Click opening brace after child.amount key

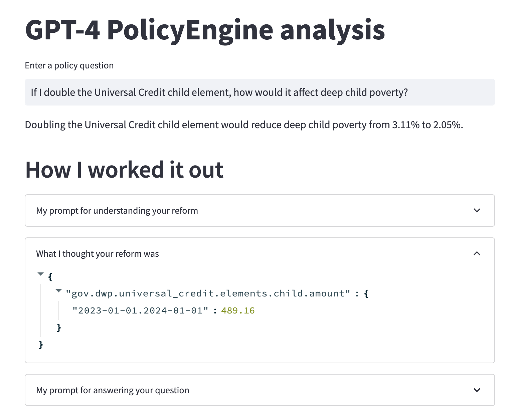click(366, 294)
